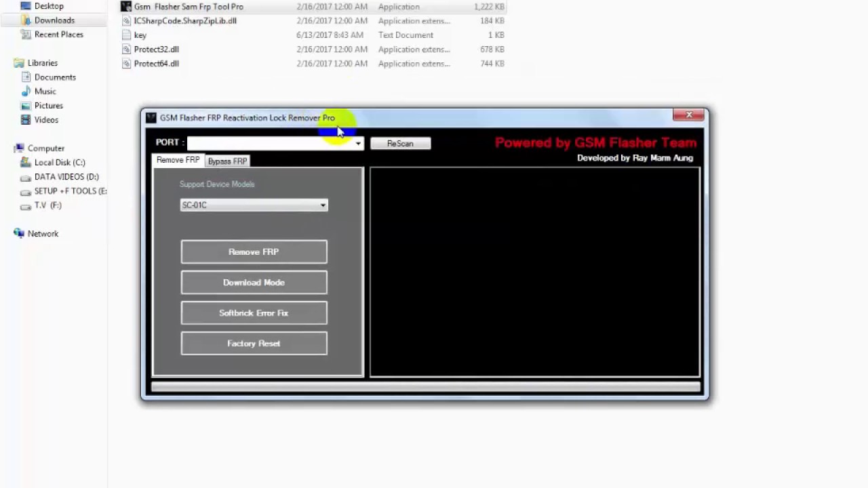Click the Pictures library icon
This screenshot has width=868, height=488.
(x=26, y=106)
